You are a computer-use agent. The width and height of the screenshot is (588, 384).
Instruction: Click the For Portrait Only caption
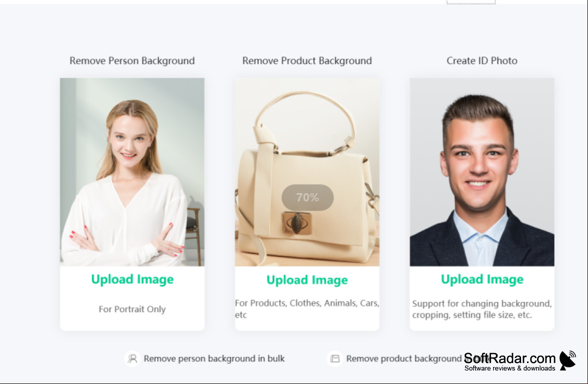click(x=132, y=309)
